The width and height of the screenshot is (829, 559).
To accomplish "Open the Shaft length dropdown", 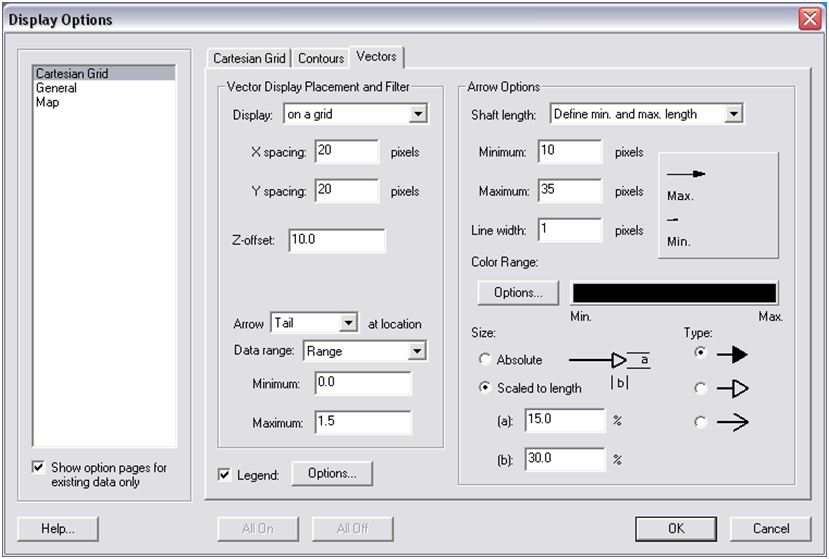I will (x=733, y=114).
